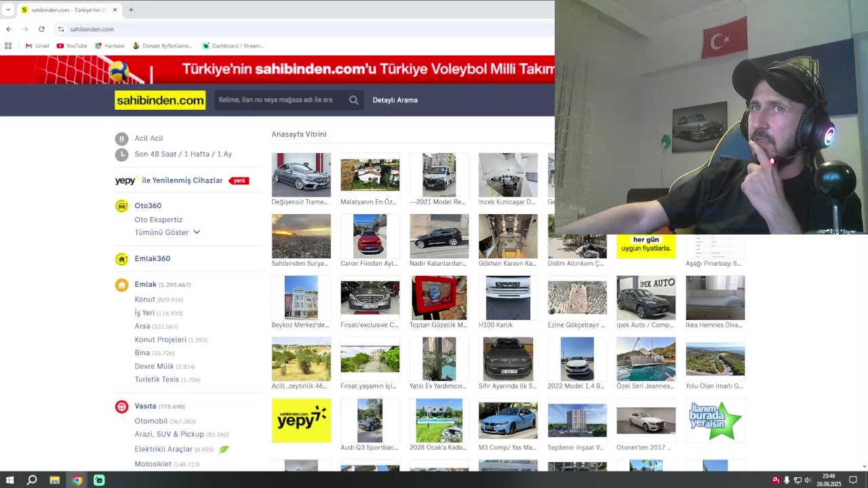The height and width of the screenshot is (488, 868).
Task: Click the Anasayfa Vitrini heading
Action: pos(299,134)
